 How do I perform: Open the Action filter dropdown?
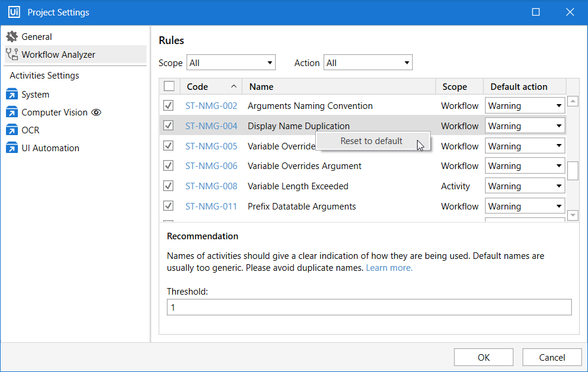tap(368, 63)
